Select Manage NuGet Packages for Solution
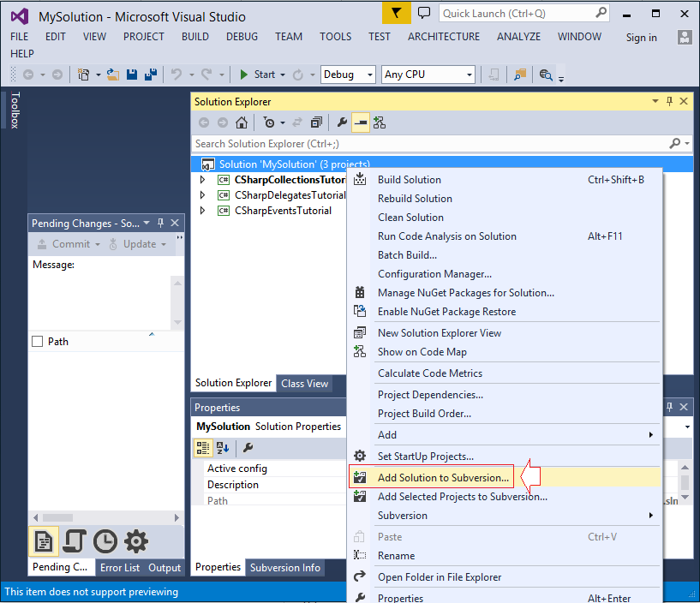 pos(504,293)
